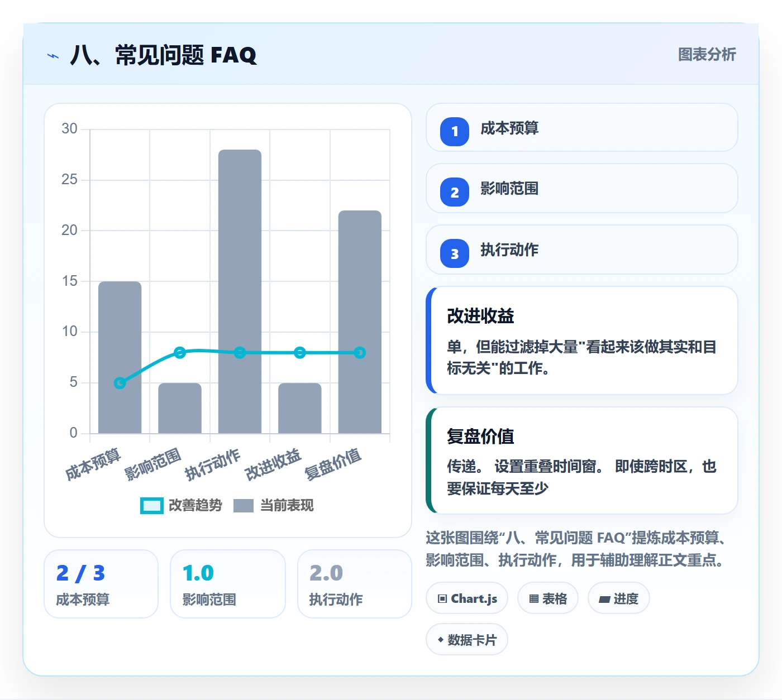
Task: Click the 八、常见问题 FAQ heading
Action: click(x=163, y=55)
